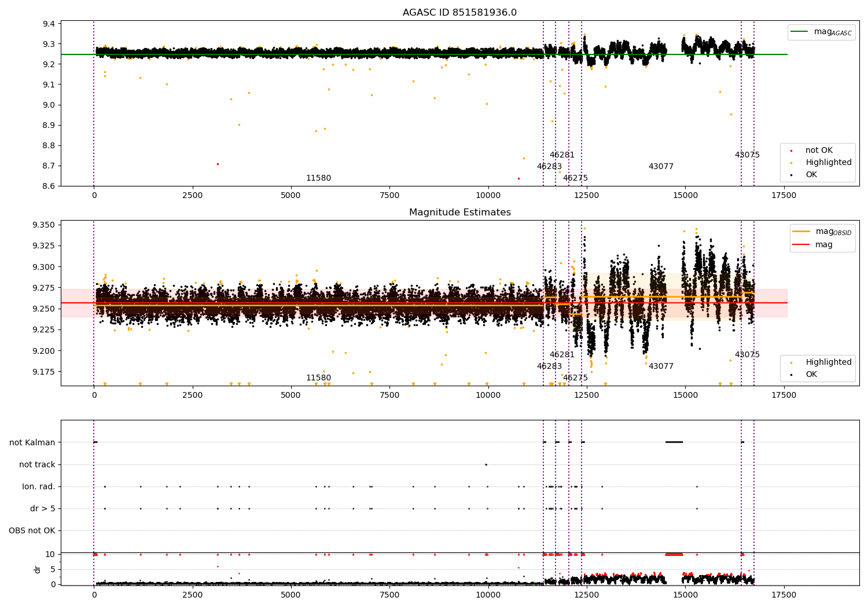Click the 46281 annotation in the top plot
868x608 pixels.
point(562,155)
